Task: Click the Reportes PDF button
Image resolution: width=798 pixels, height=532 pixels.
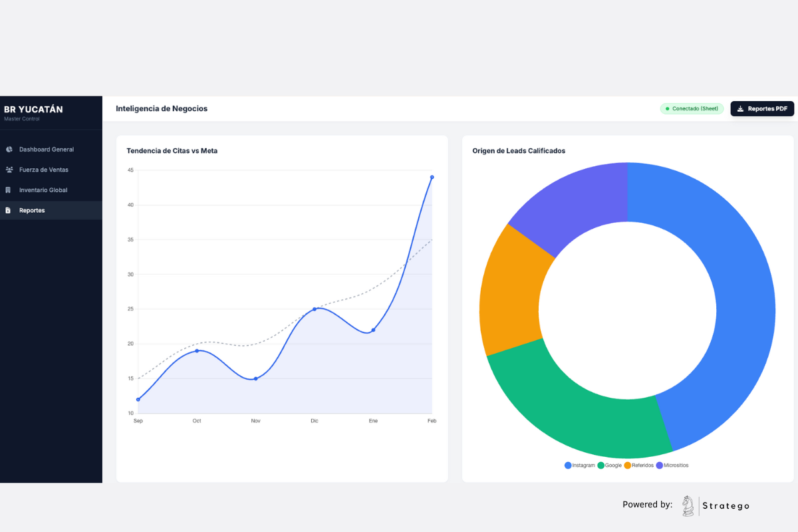Action: pos(762,108)
